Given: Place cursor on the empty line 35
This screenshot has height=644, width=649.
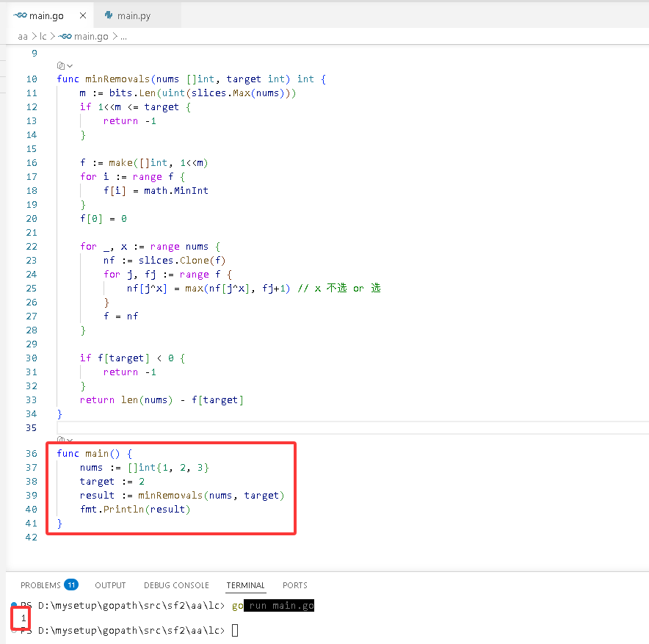Looking at the screenshot, I should pos(352,427).
